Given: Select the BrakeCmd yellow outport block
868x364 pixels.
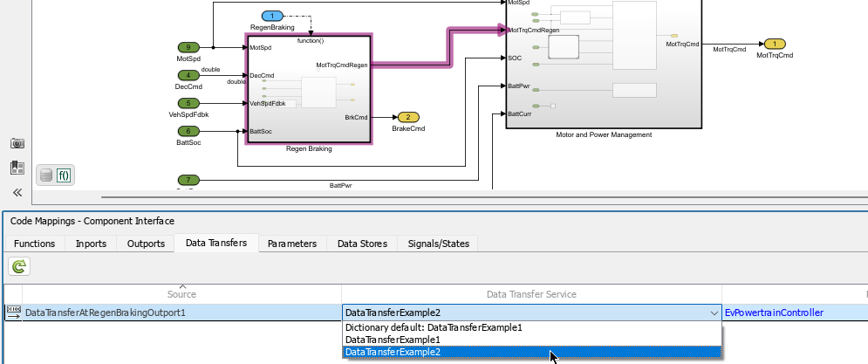Looking at the screenshot, I should pyautogui.click(x=407, y=117).
